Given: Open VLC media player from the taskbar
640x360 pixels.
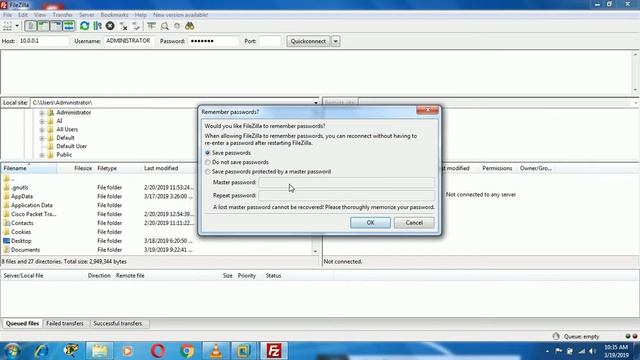Looking at the screenshot, I should click(216, 351).
